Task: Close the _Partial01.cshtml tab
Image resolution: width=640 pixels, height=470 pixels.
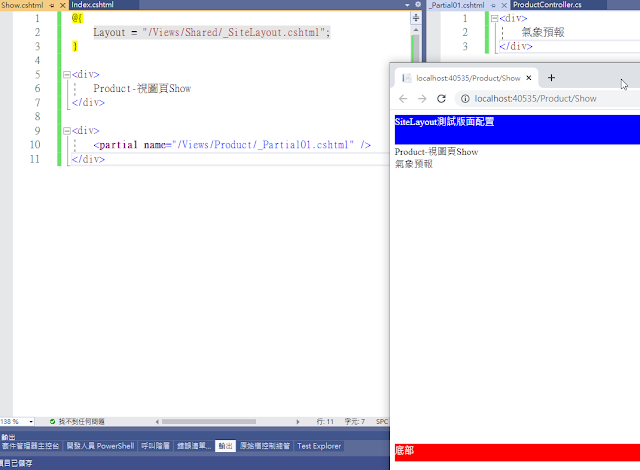Action: coord(504,5)
